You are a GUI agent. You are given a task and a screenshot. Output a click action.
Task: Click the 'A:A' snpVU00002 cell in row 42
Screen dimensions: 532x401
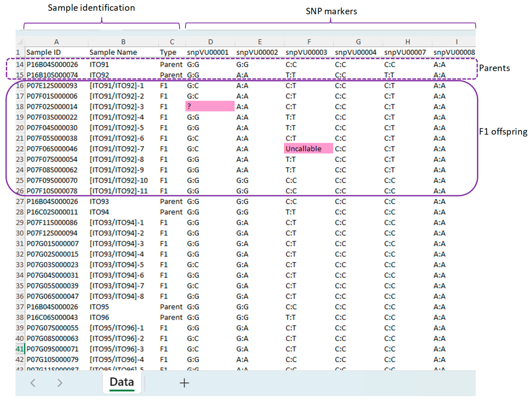[x=242, y=359]
